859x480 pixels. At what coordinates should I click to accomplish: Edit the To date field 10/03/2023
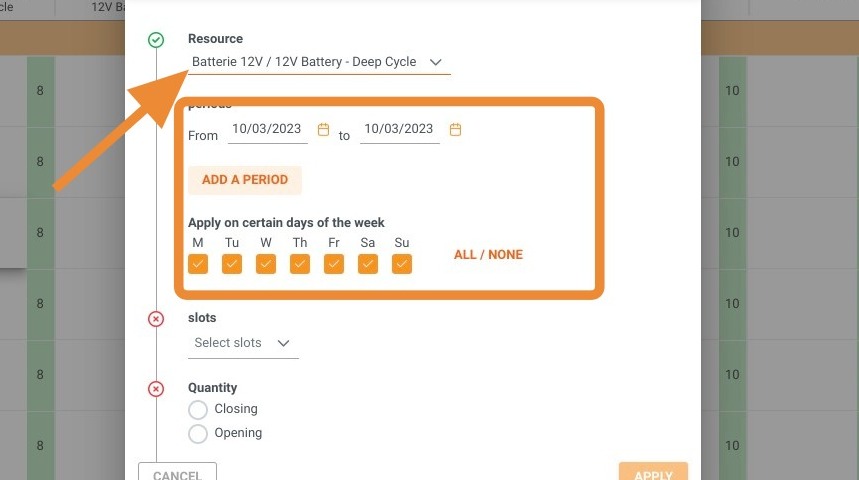click(399, 129)
